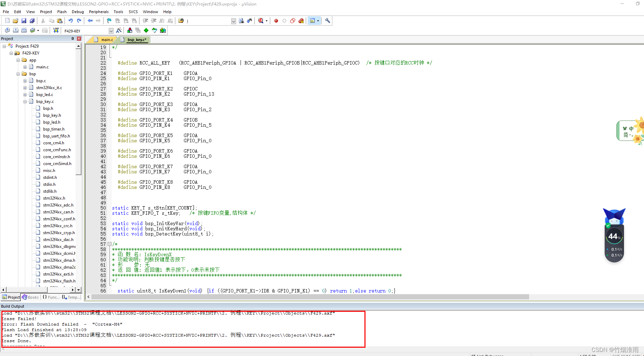This screenshot has width=644, height=356.
Task: Start debug session with magnifier d icon
Action: coord(261,21)
